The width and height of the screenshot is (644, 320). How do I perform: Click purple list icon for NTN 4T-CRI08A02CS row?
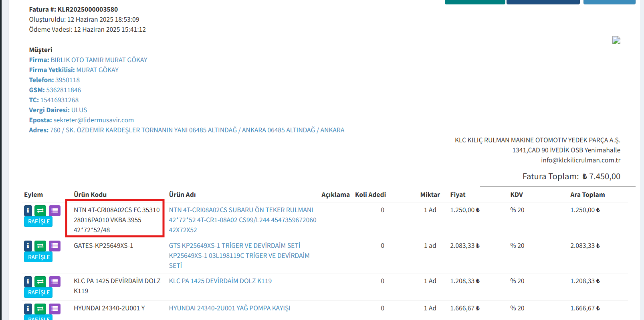tap(55, 211)
